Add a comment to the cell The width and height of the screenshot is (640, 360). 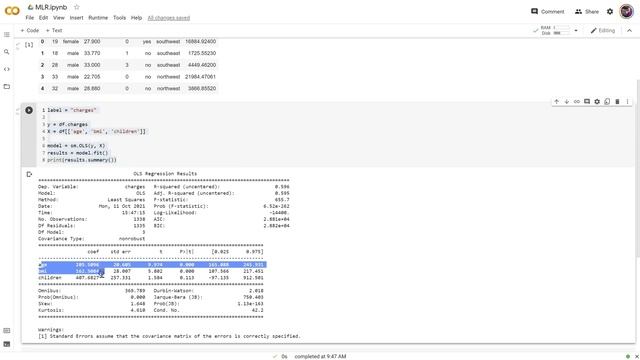point(587,102)
